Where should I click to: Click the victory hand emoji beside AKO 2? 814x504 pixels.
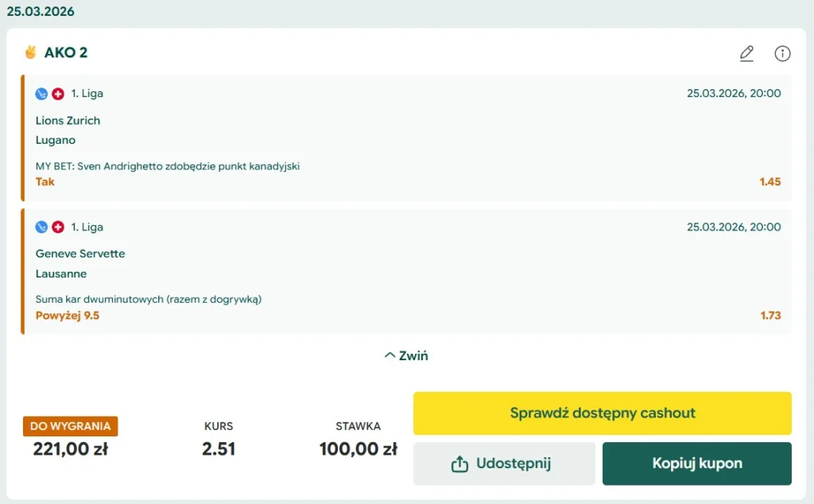31,52
